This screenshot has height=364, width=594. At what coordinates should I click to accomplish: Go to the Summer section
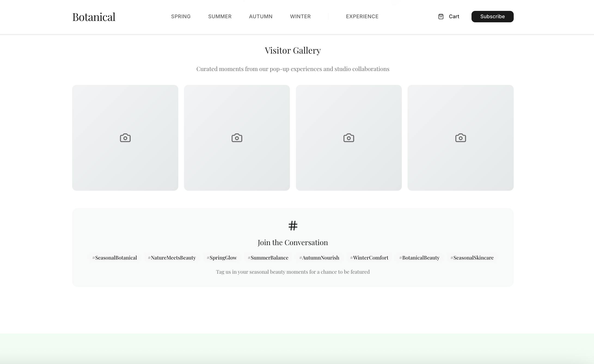point(220,17)
